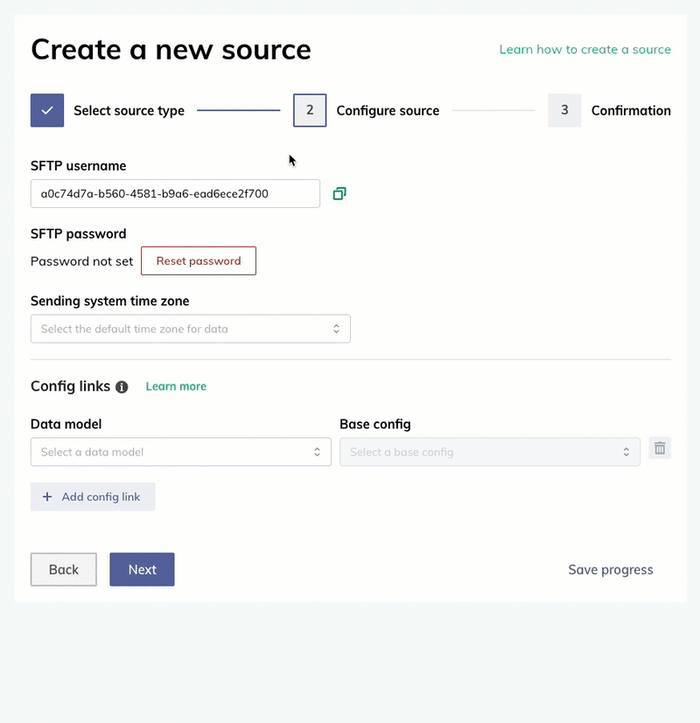Click the Password not set text
Viewport: 700px width, 723px height.
click(82, 261)
